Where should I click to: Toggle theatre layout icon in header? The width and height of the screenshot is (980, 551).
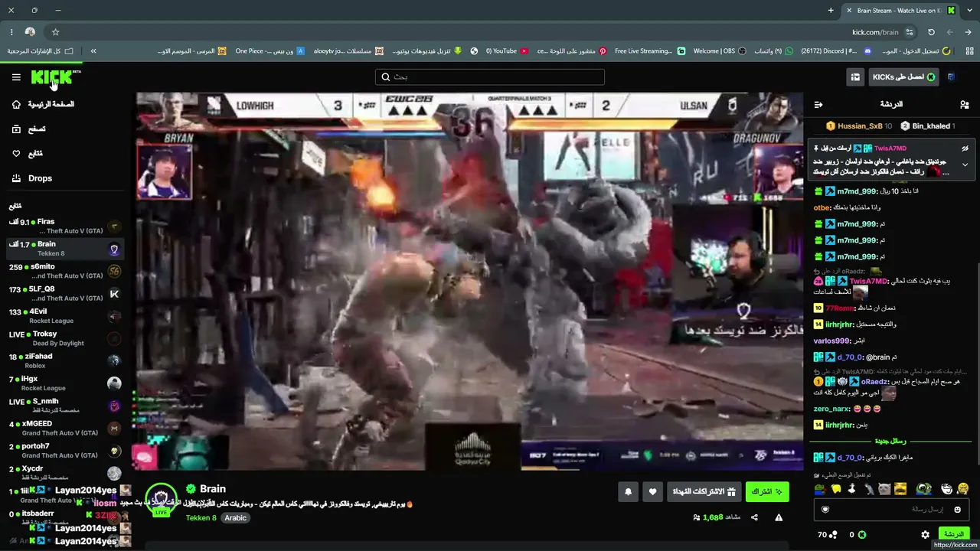pyautogui.click(x=855, y=77)
